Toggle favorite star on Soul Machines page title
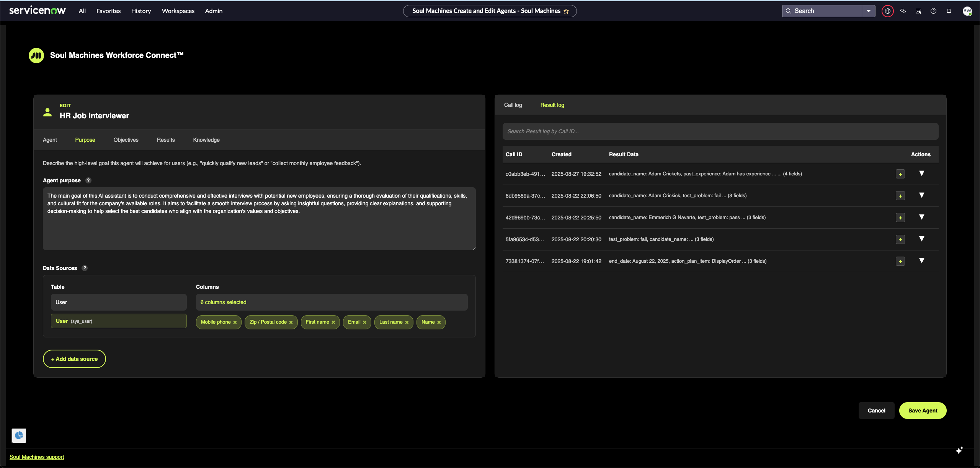 [x=566, y=11]
